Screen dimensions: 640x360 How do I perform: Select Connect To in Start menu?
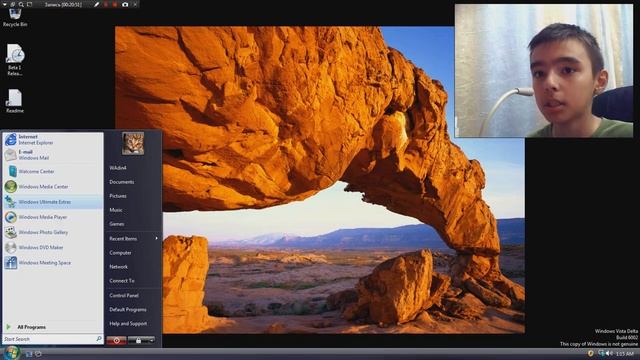coord(122,281)
